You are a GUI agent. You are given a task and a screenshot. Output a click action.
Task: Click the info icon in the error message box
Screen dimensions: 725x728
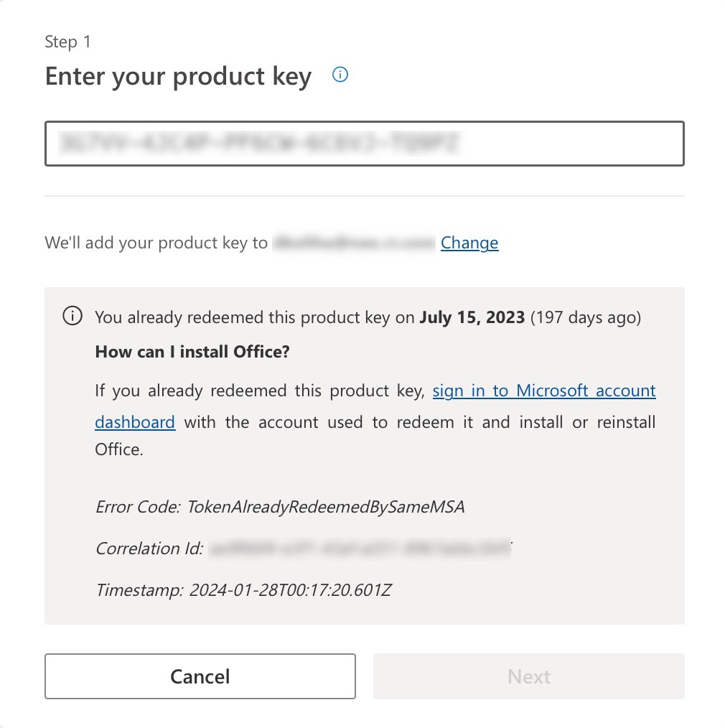[72, 317]
